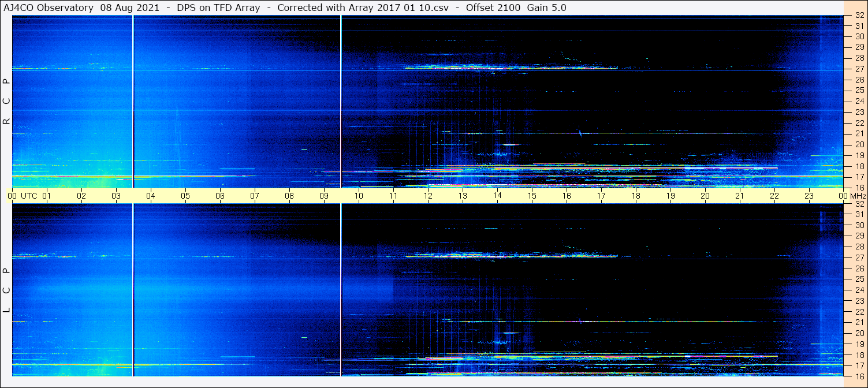Screen dimensions: 868x388
Task: Click the 'UTC' text on the time axis
Action: 29,196
